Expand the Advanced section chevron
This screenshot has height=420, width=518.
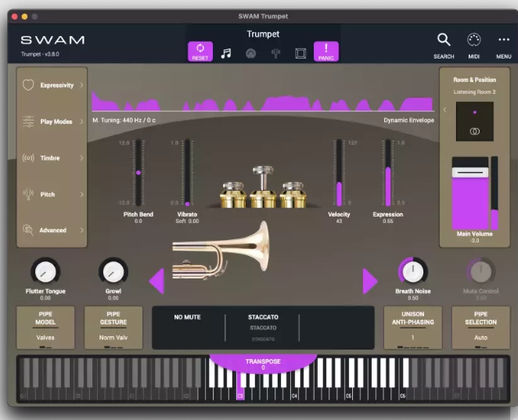[81, 230]
